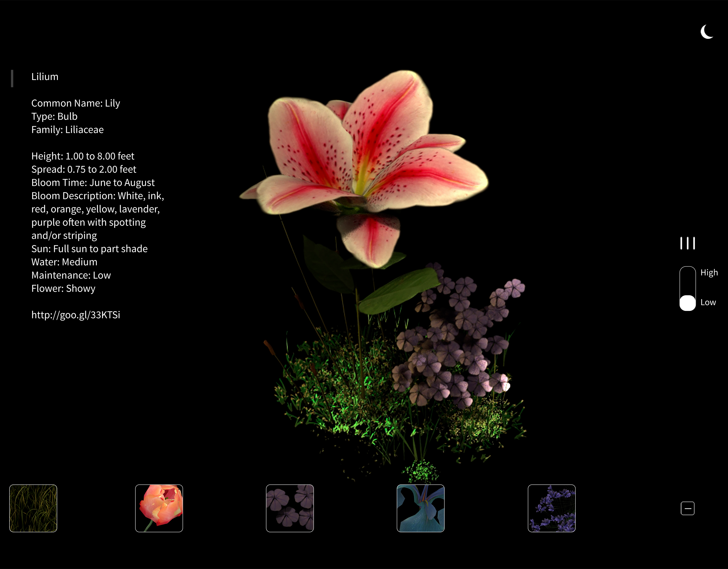Set the High/Low slider knob
Viewport: 728px width, 569px height.
pos(687,303)
